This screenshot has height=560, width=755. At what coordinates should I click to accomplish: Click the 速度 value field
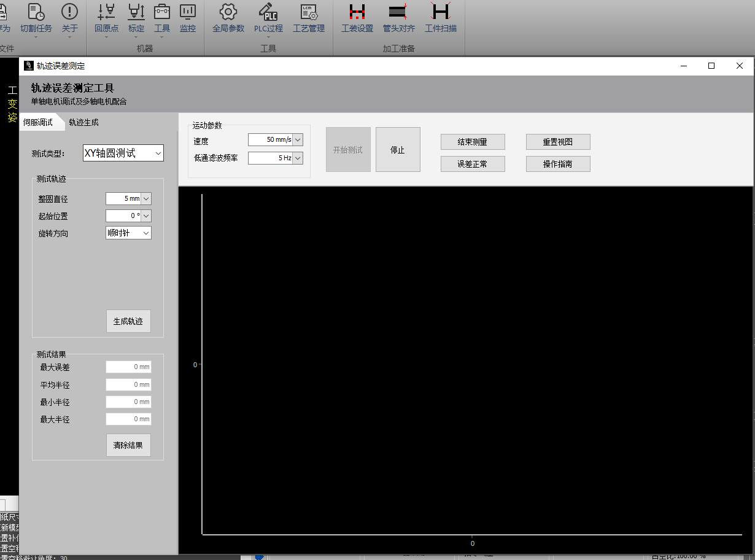click(x=271, y=140)
